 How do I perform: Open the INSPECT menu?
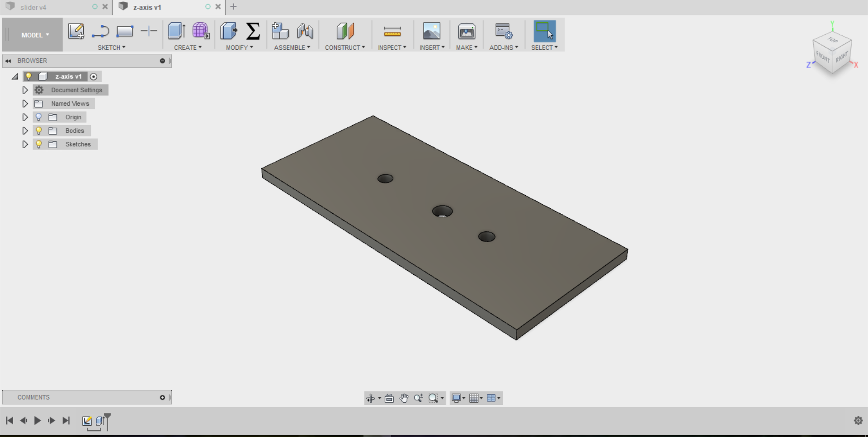[392, 47]
